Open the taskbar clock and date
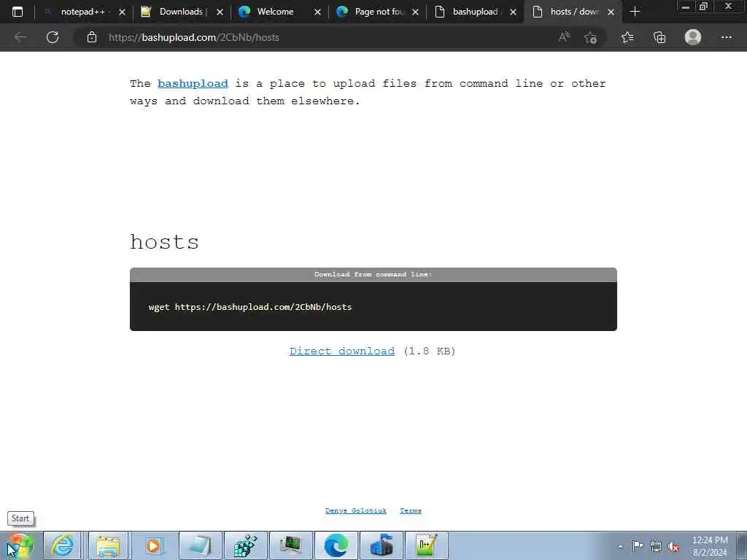 click(x=710, y=546)
